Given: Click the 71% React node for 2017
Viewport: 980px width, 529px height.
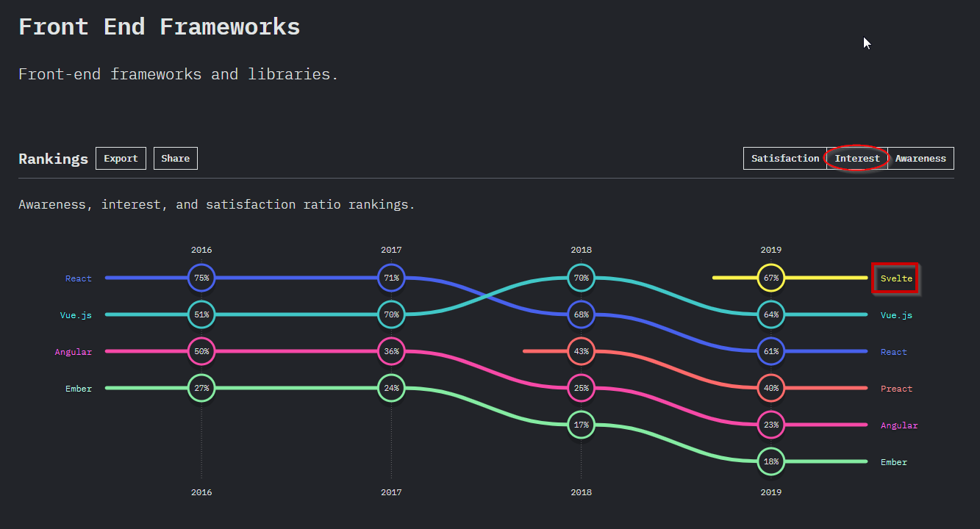Looking at the screenshot, I should click(391, 278).
